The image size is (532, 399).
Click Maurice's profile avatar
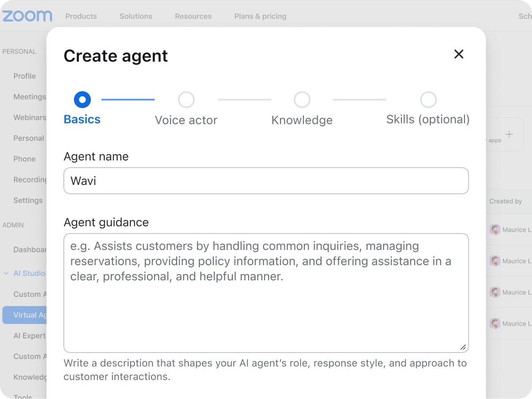[x=494, y=229]
